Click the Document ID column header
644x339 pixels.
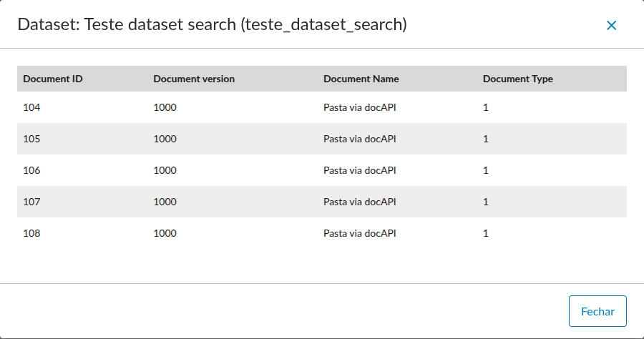tap(53, 79)
